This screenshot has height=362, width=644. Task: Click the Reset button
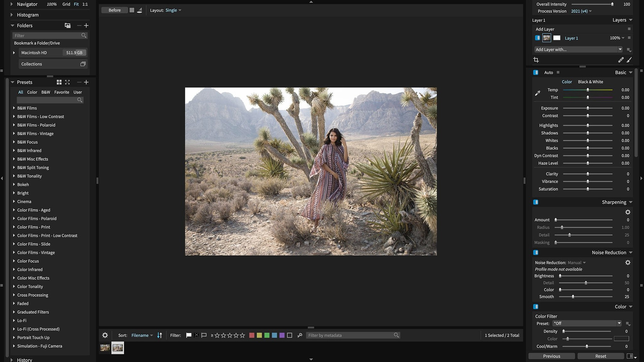(x=600, y=356)
